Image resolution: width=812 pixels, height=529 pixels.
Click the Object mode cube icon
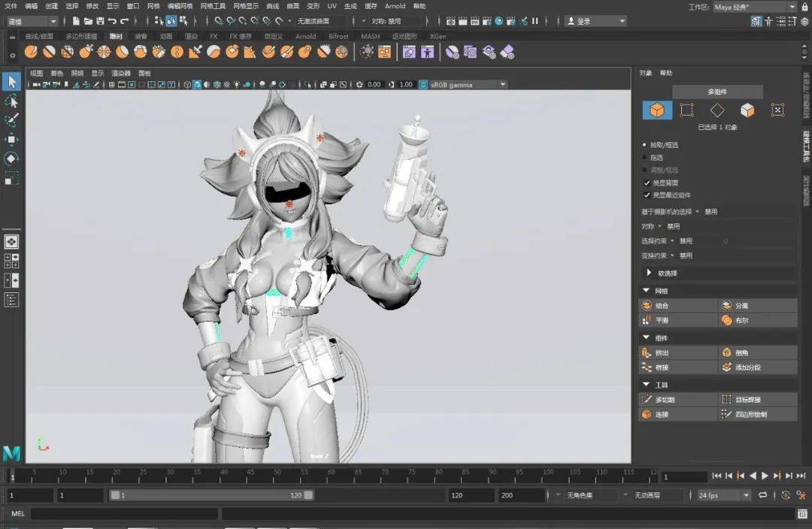(x=657, y=110)
